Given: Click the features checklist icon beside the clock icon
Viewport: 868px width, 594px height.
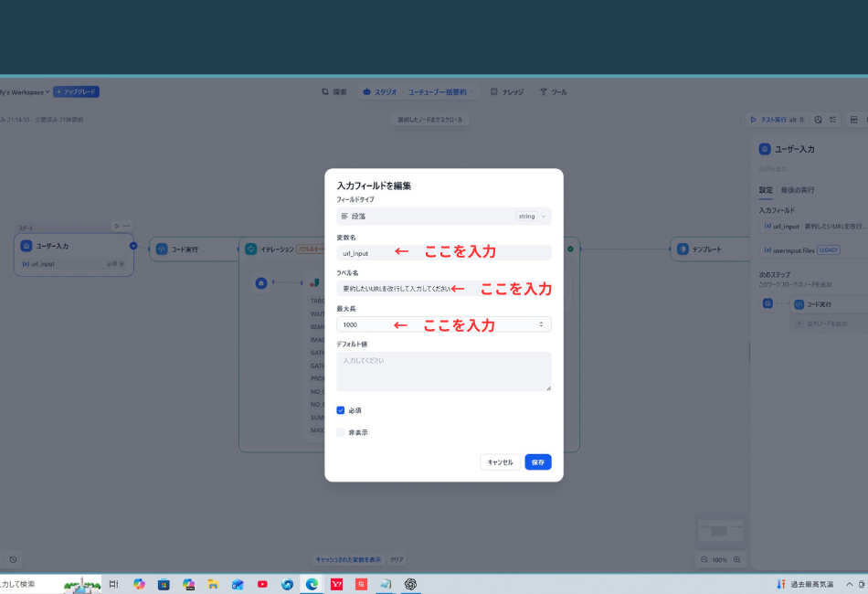Looking at the screenshot, I should pos(833,121).
